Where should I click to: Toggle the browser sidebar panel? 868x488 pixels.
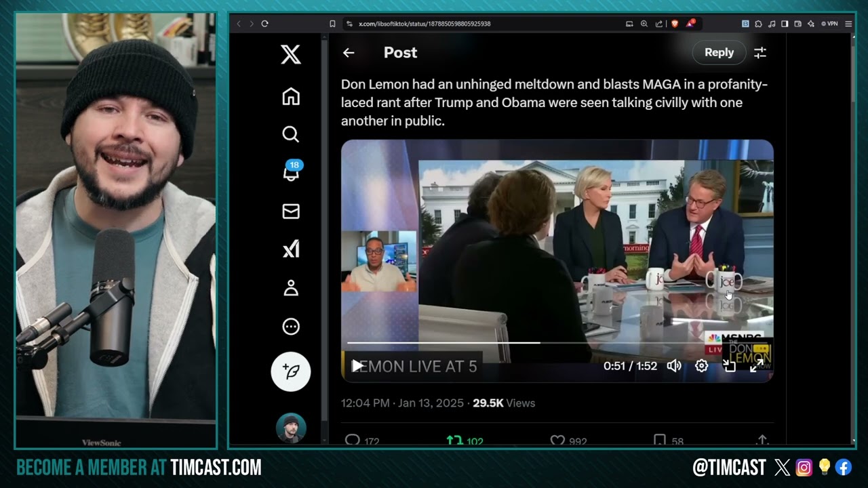click(785, 24)
